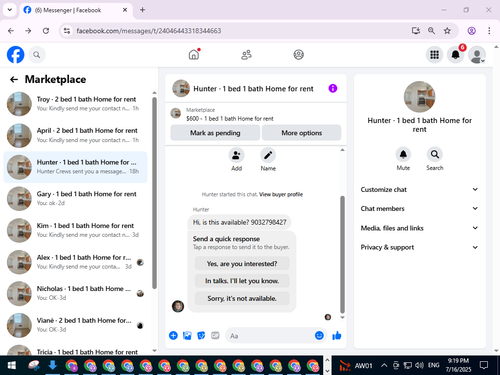The image size is (500, 375).
Task: Open Troy 2 bed 1 bath conversation
Action: coord(76,104)
